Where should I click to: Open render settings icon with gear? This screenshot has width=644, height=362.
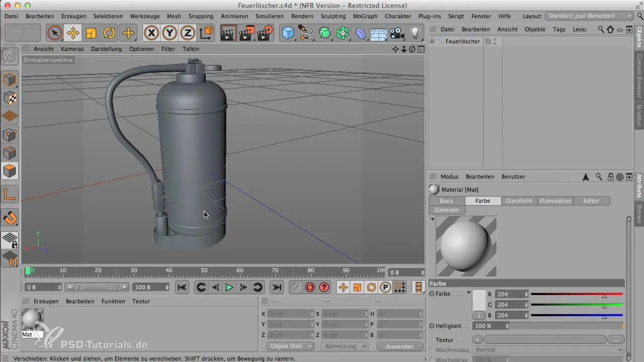(x=265, y=33)
